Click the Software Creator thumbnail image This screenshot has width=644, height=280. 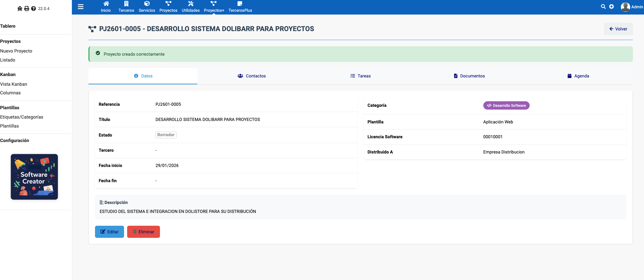tap(34, 177)
